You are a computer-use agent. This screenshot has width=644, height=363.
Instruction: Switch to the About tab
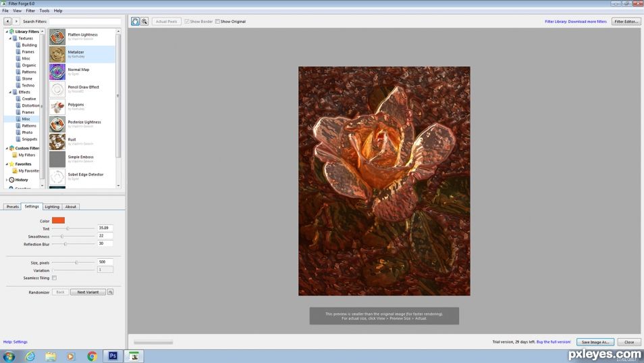point(71,207)
